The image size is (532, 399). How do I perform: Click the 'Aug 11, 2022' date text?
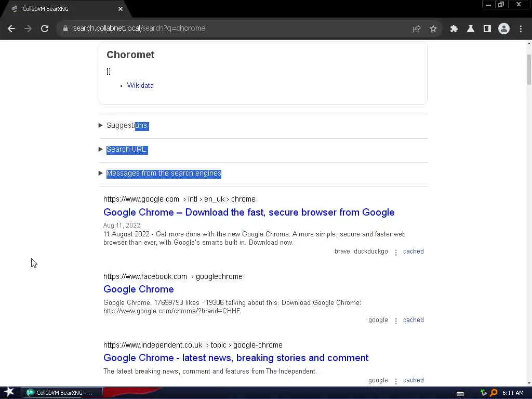(x=122, y=225)
